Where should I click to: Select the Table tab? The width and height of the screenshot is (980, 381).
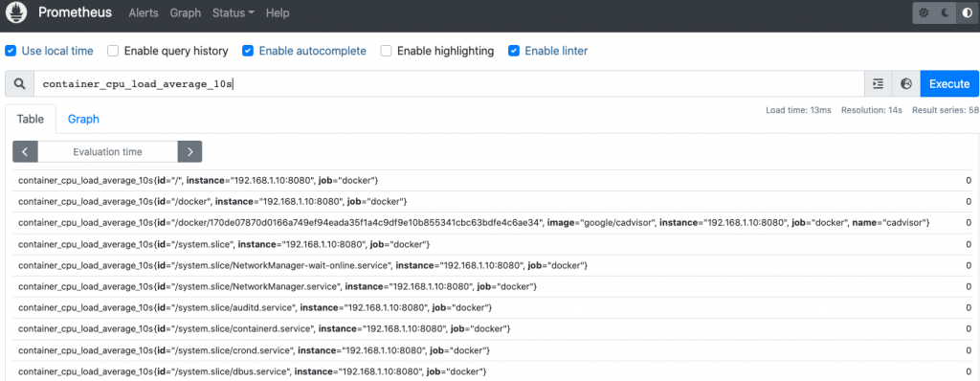pyautogui.click(x=31, y=119)
